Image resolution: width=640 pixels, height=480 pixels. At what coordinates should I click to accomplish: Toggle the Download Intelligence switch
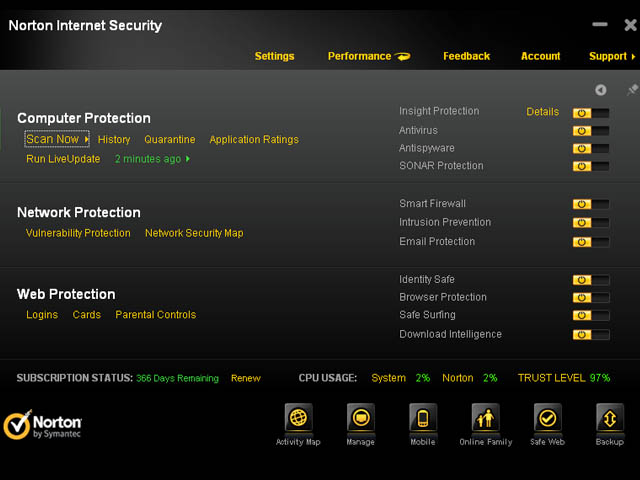click(590, 335)
